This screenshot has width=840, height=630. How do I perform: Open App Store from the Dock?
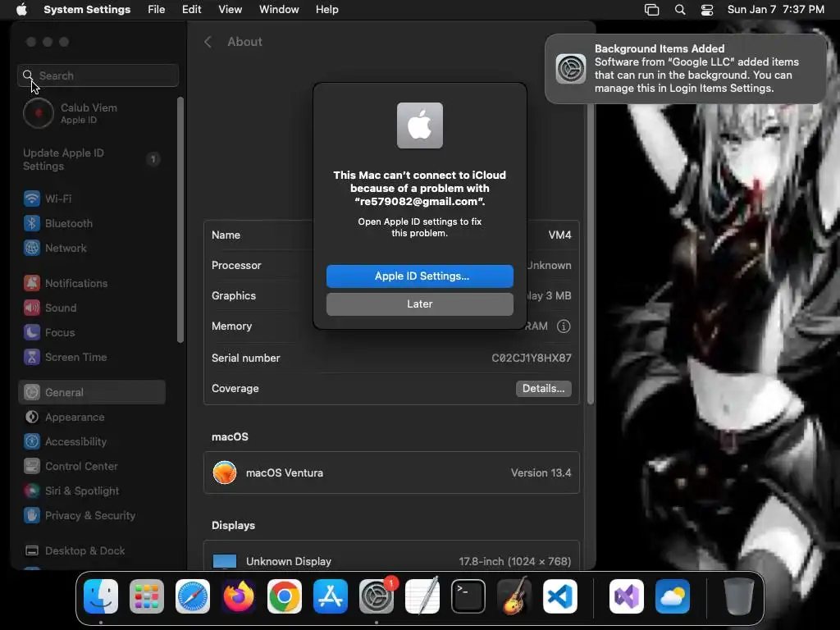coord(331,596)
